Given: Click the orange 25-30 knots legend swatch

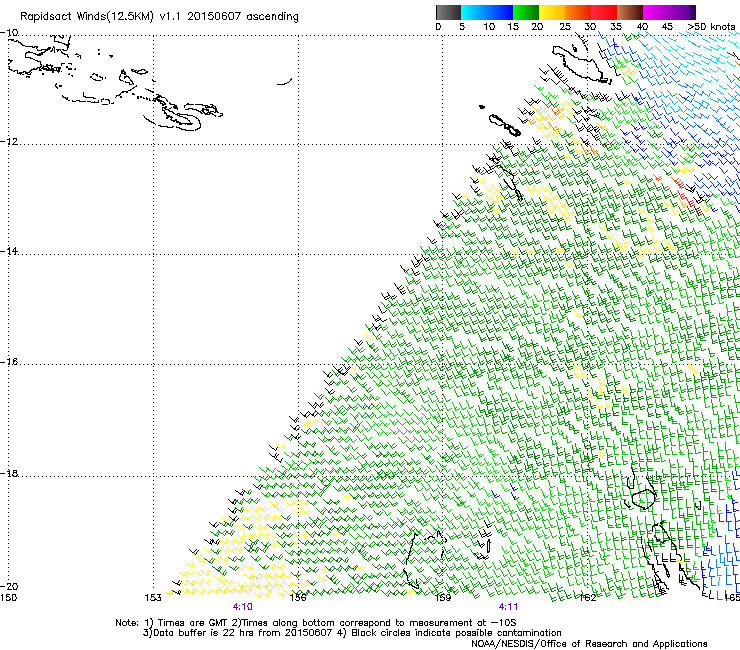Looking at the screenshot, I should [578, 12].
